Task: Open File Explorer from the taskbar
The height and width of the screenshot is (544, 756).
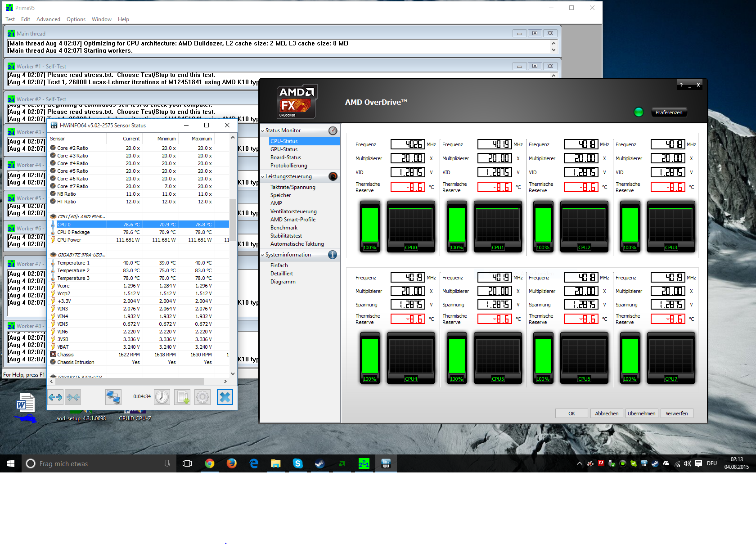Action: [276, 463]
